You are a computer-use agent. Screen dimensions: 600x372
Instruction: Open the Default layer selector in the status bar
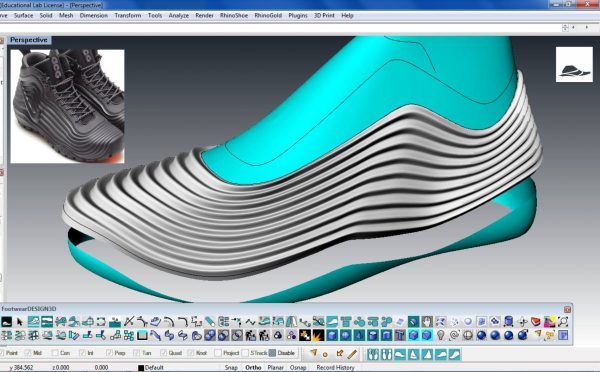(154, 367)
